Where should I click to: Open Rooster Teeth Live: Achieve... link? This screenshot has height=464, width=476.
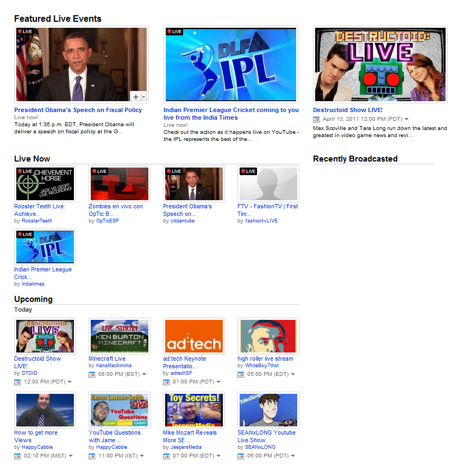[40, 210]
